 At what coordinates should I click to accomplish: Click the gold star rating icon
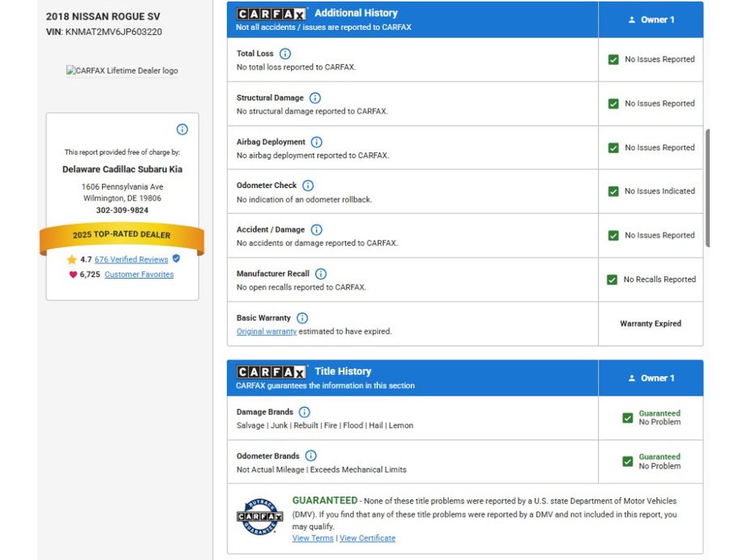(x=71, y=259)
